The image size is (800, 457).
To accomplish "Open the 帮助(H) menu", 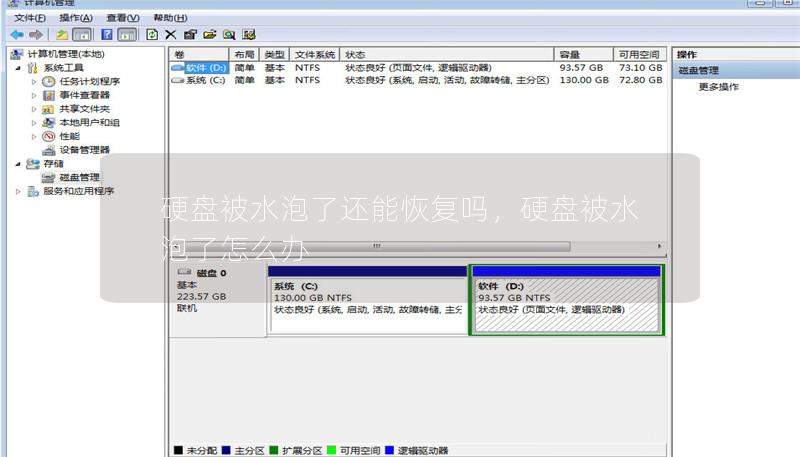I will pos(170,18).
